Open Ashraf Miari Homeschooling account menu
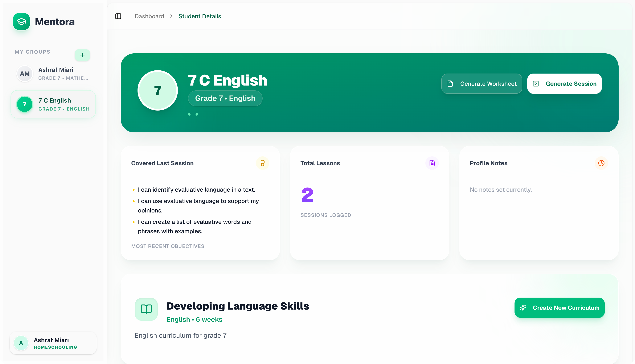635x364 pixels. click(x=53, y=343)
